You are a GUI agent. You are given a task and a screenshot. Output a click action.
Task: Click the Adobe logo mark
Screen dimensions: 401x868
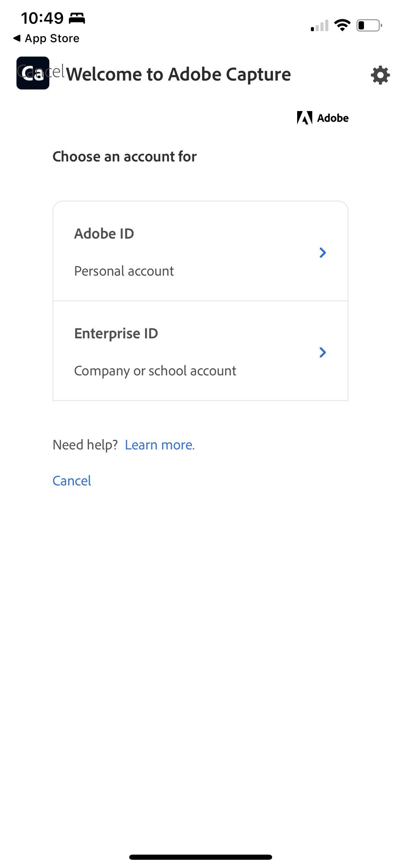point(304,118)
